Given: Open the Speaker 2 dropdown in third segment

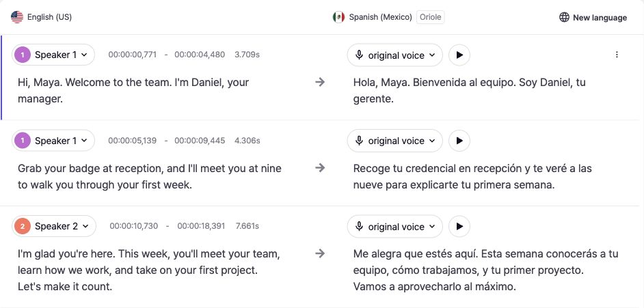Looking at the screenshot, I should tap(54, 226).
